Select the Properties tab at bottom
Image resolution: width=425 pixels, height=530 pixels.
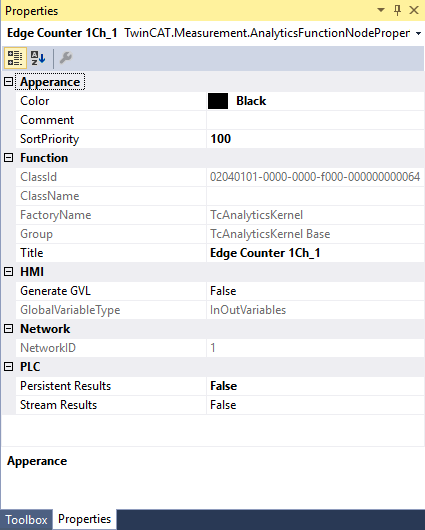[x=85, y=519]
